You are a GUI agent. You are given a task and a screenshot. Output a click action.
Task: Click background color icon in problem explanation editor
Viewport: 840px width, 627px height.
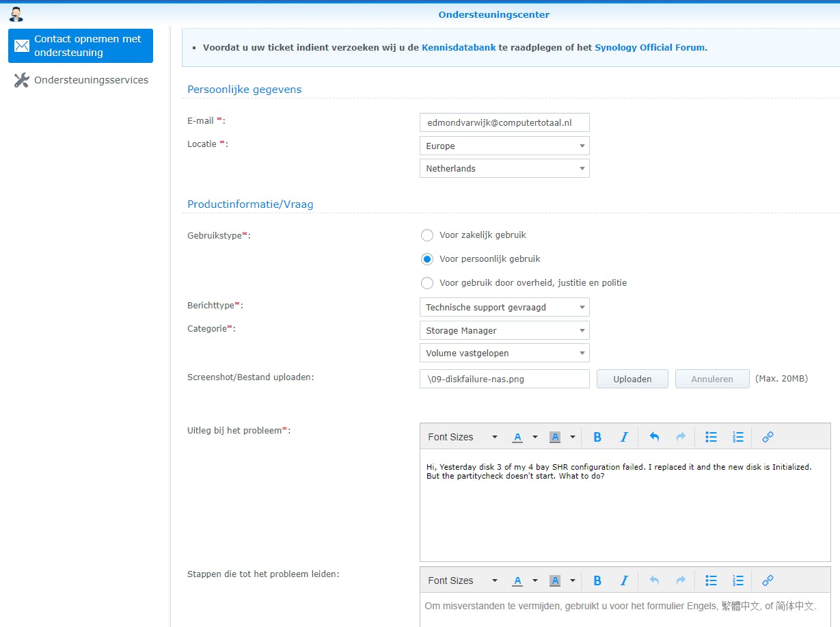[555, 437]
